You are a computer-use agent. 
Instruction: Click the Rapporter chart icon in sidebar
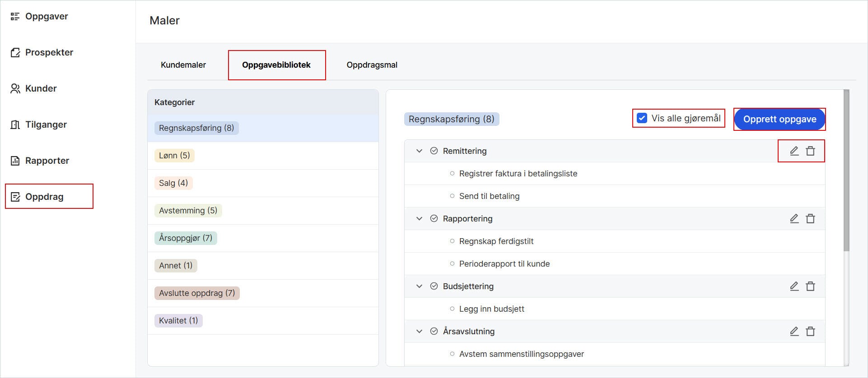tap(15, 161)
